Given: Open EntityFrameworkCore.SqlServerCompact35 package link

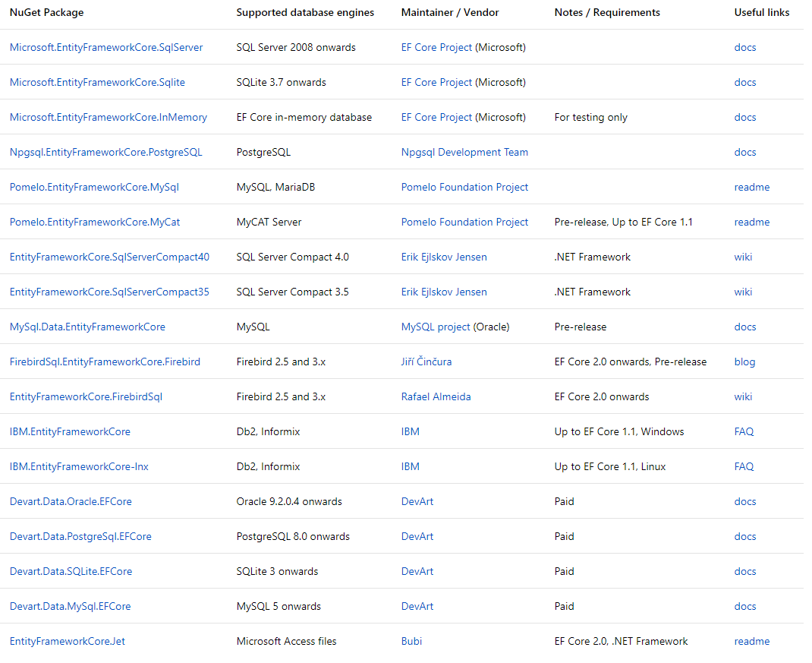Looking at the screenshot, I should [109, 292].
